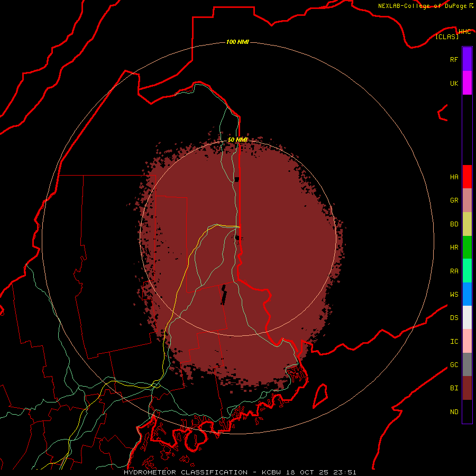Click the WS legend label
Image resolution: width=476 pixels, height=476 pixels.
(454, 295)
